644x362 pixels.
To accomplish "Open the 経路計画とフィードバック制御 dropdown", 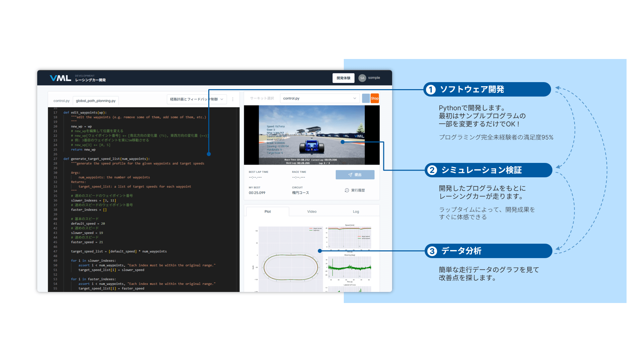I will pyautogui.click(x=197, y=99).
